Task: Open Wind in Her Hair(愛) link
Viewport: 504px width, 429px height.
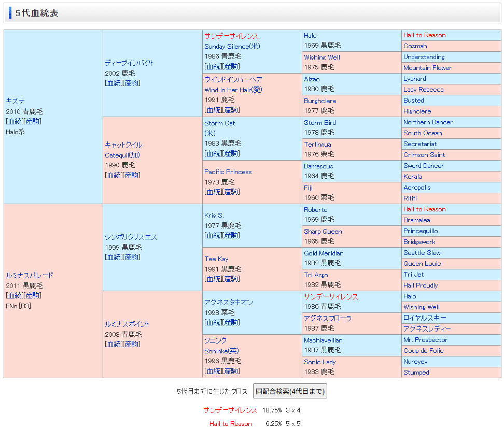Action: click(233, 90)
